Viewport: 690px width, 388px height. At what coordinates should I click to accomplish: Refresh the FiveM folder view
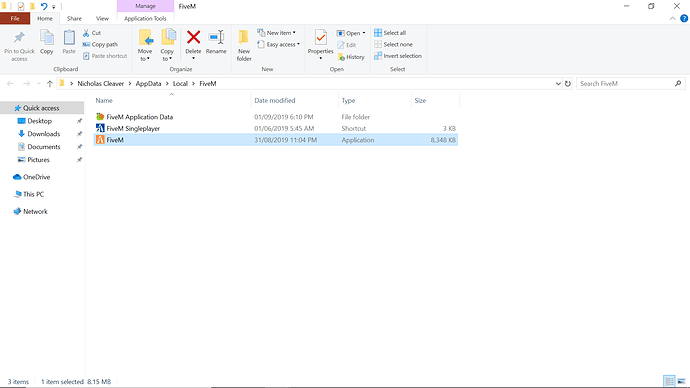[x=568, y=84]
